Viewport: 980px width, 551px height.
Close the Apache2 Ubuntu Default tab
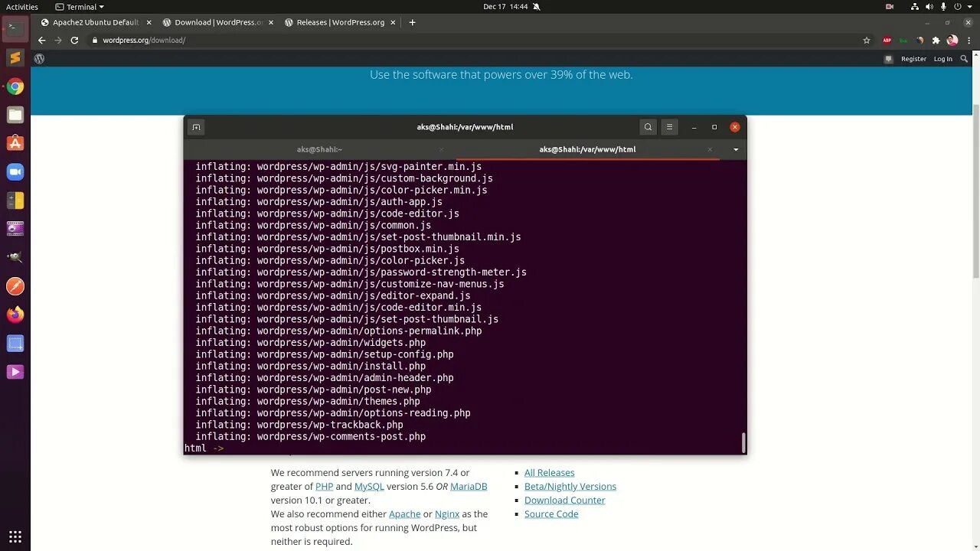[x=149, y=22]
